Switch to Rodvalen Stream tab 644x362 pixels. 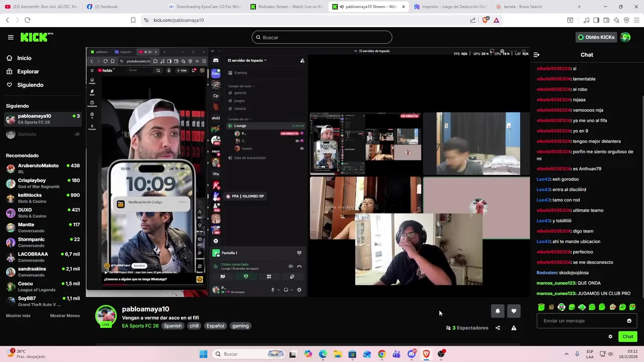[287, 7]
